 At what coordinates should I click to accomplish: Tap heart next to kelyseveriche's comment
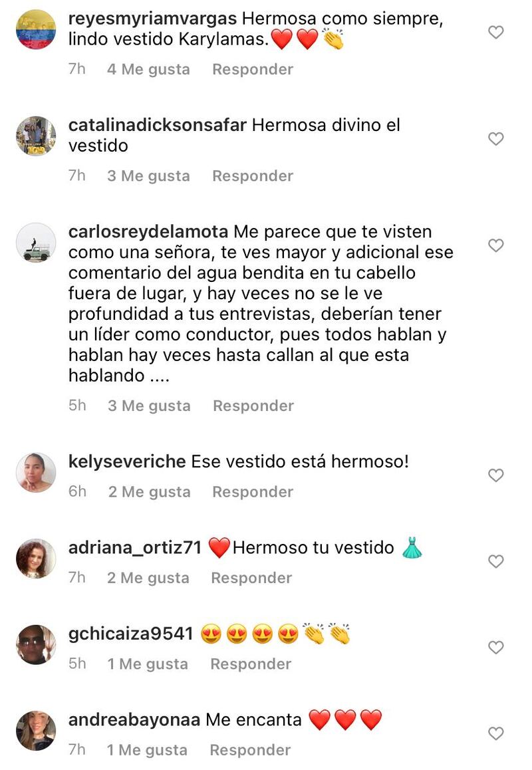495,475
